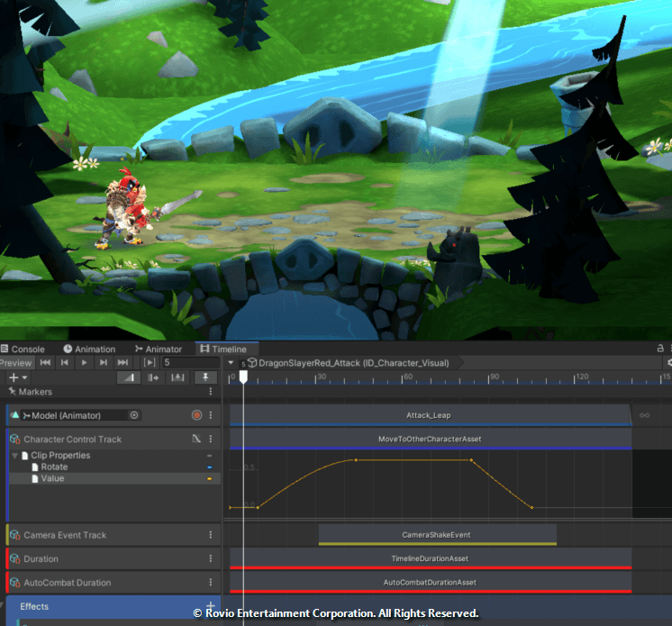Select the CameraShakeEvent clip
Viewport: 672px width, 626px height.
436,535
